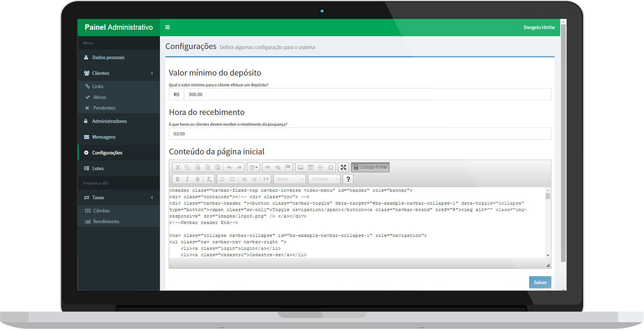This screenshot has width=644, height=331.
Task: Open the Estilo styles dropdown
Action: pos(289,179)
